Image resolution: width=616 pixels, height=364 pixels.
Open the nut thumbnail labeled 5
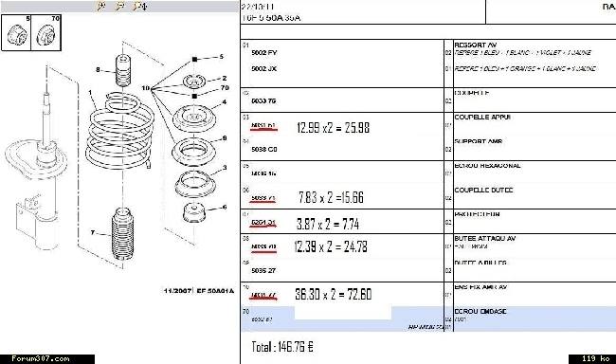[16, 33]
